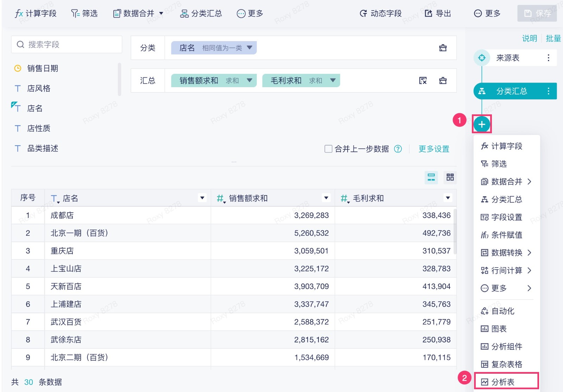Select the list view layout icon

pos(431,177)
